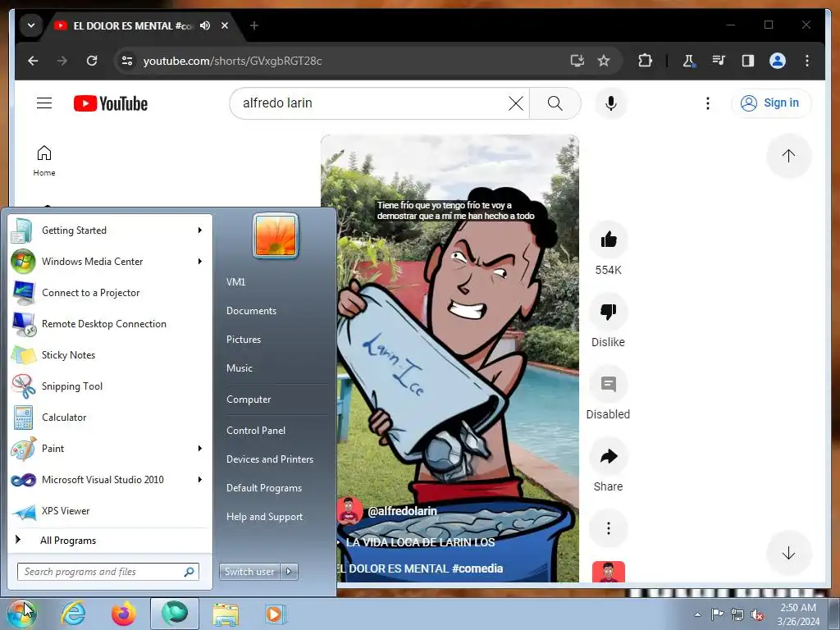This screenshot has width=840, height=630.
Task: Focus Search programs and files box
Action: point(108,572)
